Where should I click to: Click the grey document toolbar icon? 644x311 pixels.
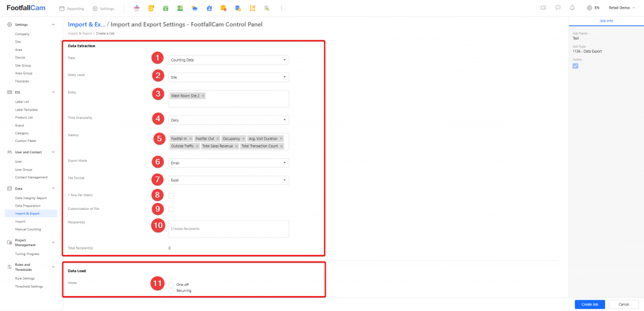(x=267, y=8)
